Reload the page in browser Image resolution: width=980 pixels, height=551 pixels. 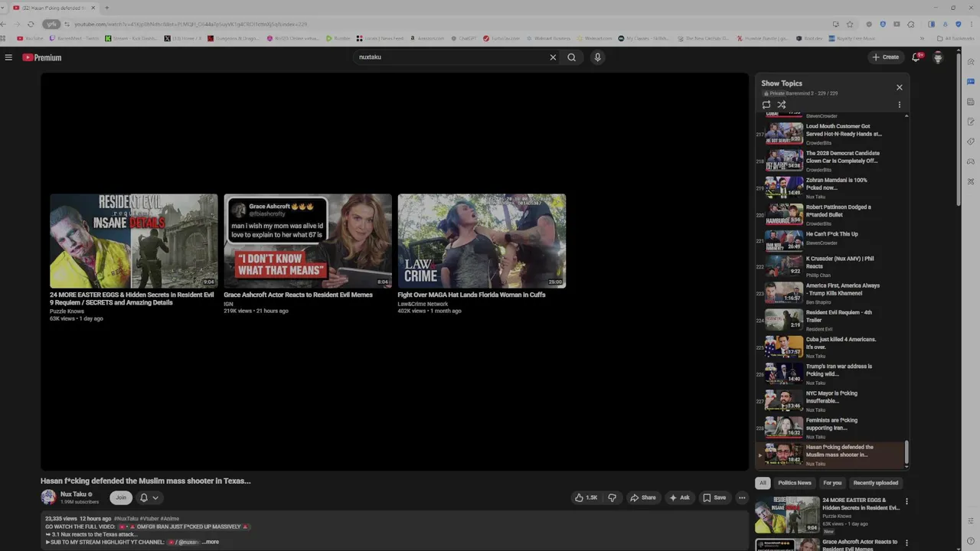point(31,24)
